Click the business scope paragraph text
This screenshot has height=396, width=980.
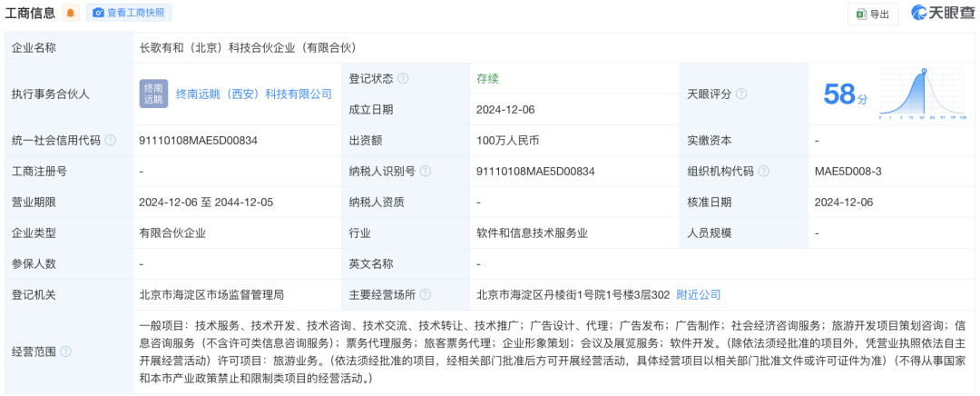554,351
